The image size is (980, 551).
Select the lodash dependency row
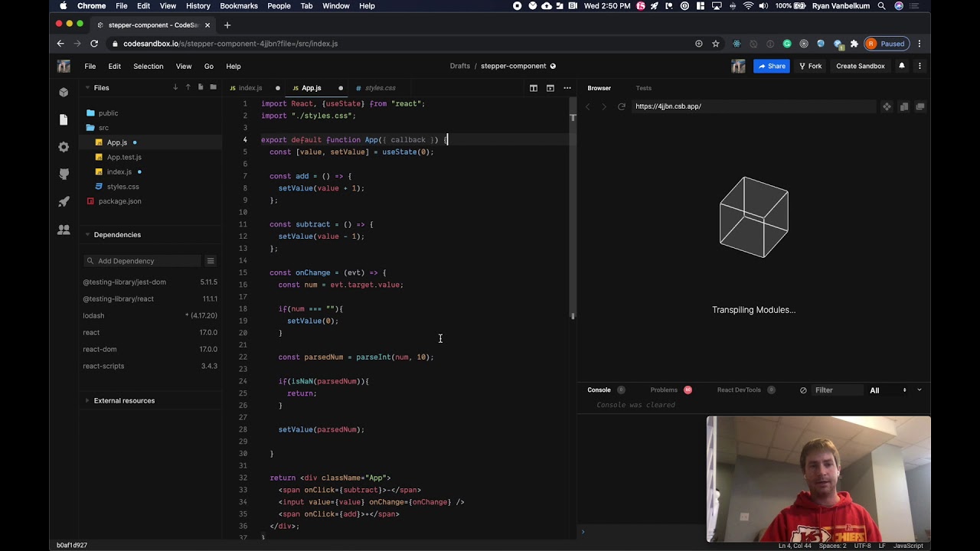150,315
